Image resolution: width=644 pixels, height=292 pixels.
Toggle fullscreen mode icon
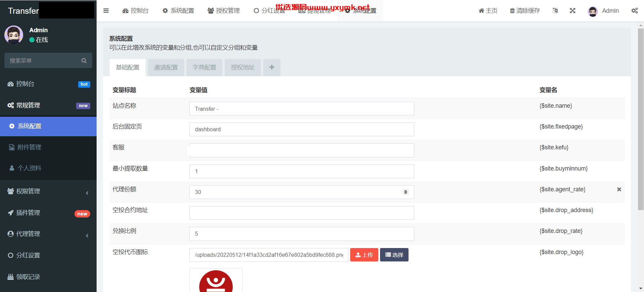pyautogui.click(x=573, y=11)
